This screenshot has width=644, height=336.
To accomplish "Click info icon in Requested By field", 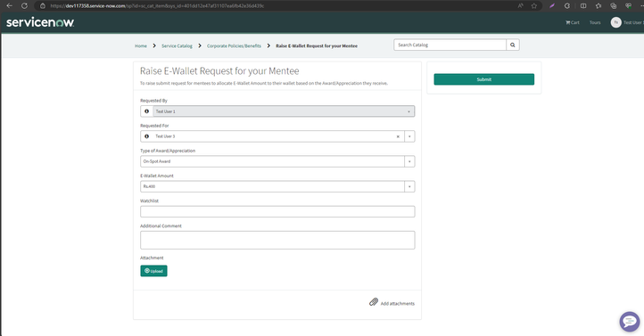I will pos(146,111).
